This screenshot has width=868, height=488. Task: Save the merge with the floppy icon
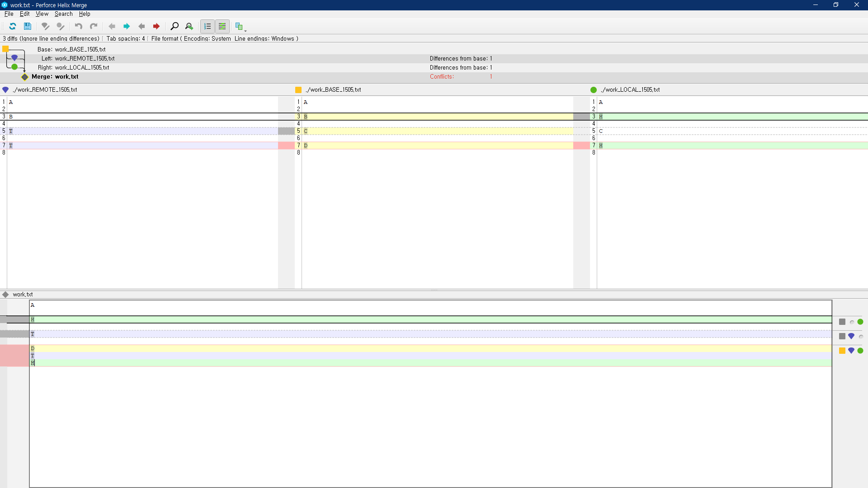(28, 26)
